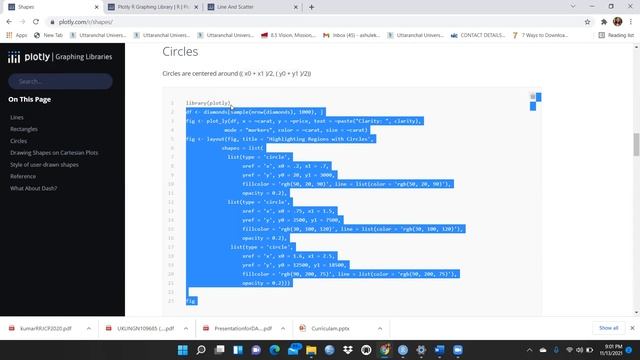Focus the sidebar Search field
The image size is (640, 360).
click(60, 81)
